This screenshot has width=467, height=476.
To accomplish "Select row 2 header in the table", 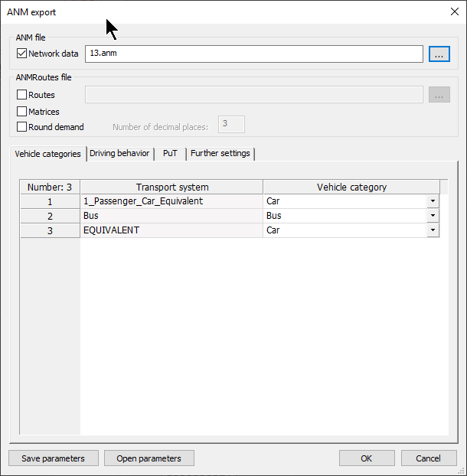I will tap(50, 216).
